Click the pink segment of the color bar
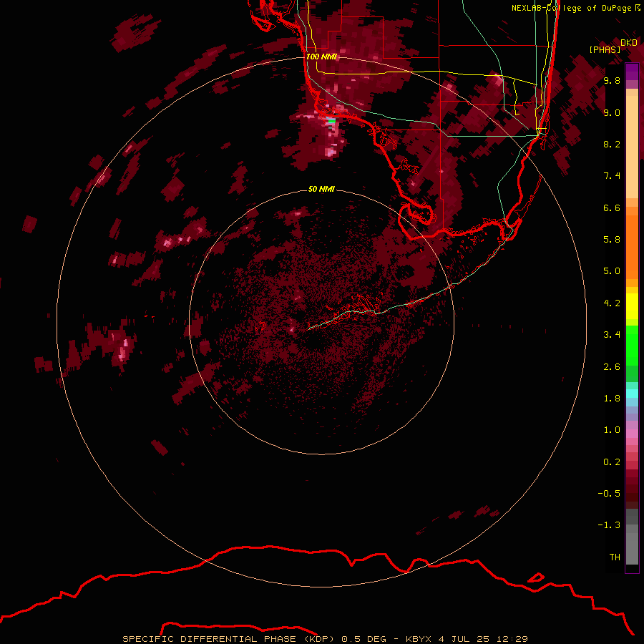Viewport: 644px width, 644px height. tap(632, 434)
